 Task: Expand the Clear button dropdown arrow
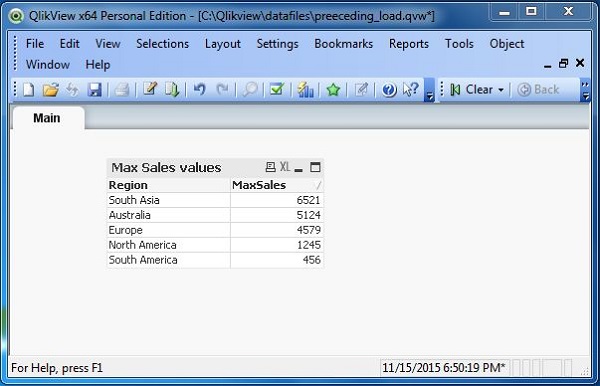point(501,90)
